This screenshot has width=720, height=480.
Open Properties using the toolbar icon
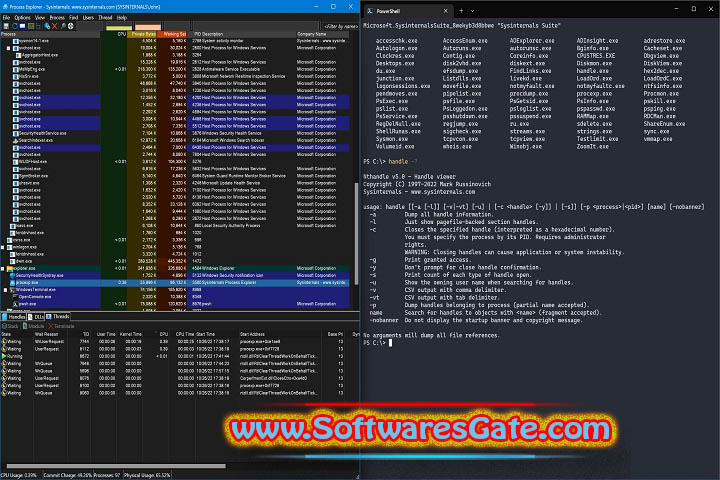(47, 26)
